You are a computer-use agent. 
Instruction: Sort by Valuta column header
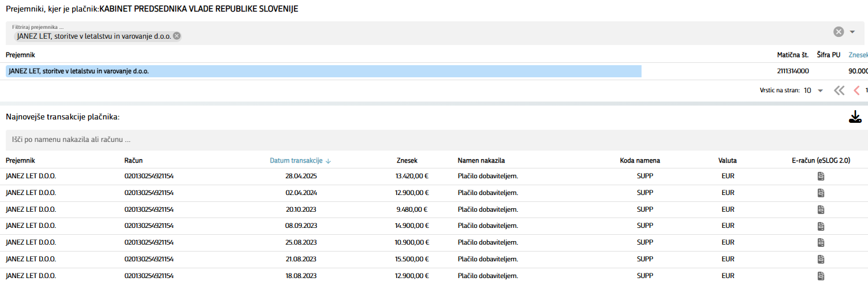(x=728, y=160)
